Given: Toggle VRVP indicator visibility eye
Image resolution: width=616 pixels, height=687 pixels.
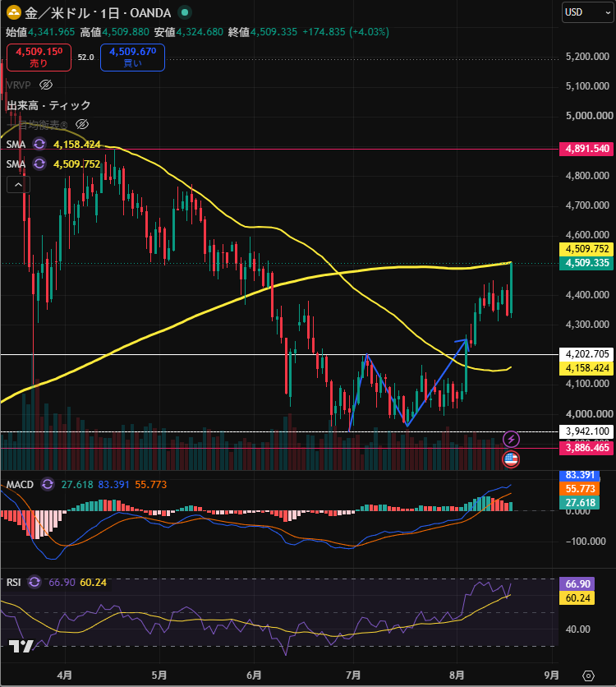Looking at the screenshot, I should point(46,85).
